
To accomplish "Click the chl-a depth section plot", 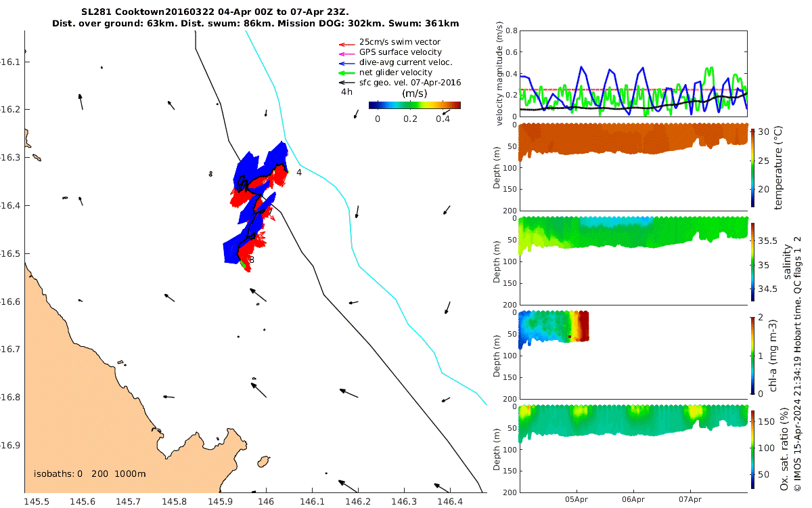I will [633, 355].
